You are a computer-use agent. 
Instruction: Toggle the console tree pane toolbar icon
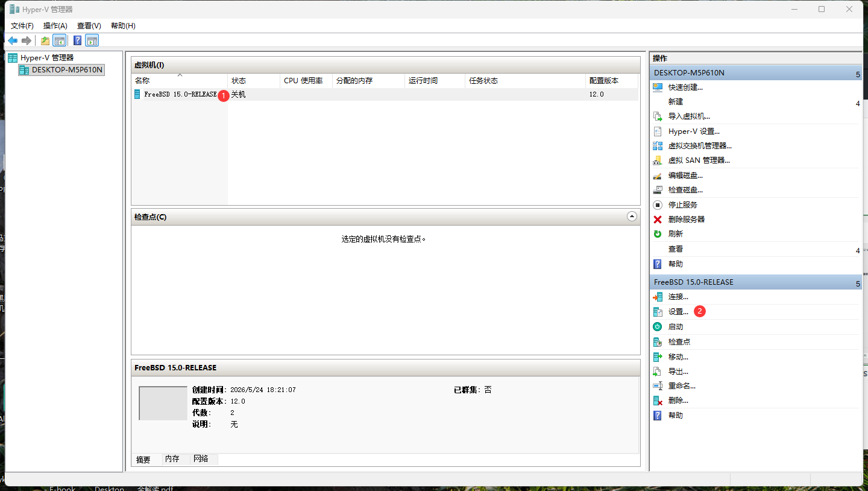point(60,40)
